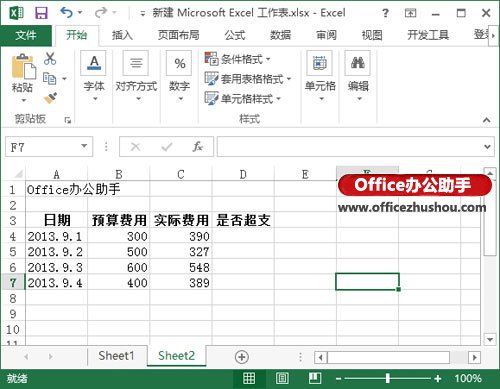This screenshot has width=500, height=389.
Task: Click the Ribbon Display Options icon
Action: pyautogui.click(x=410, y=13)
